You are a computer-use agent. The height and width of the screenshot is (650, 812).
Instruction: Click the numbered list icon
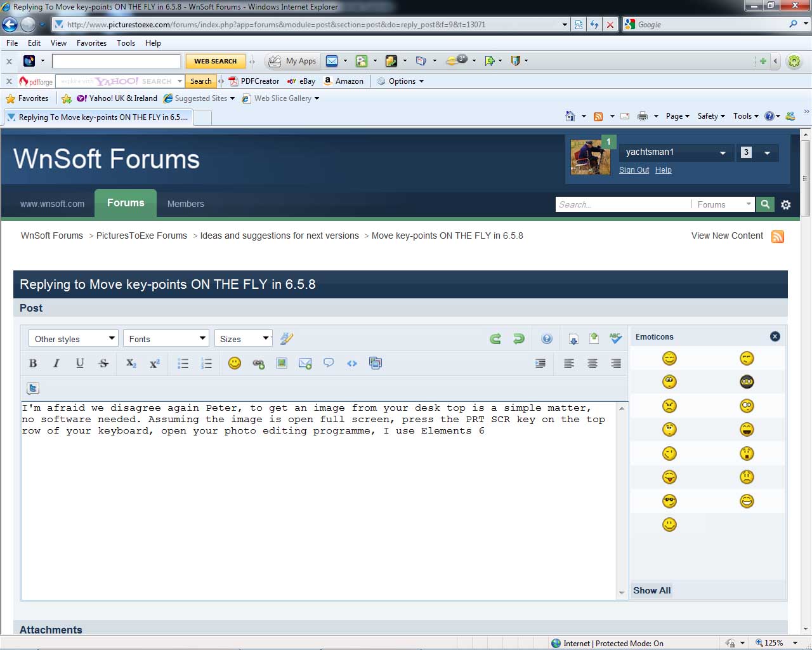coord(206,364)
